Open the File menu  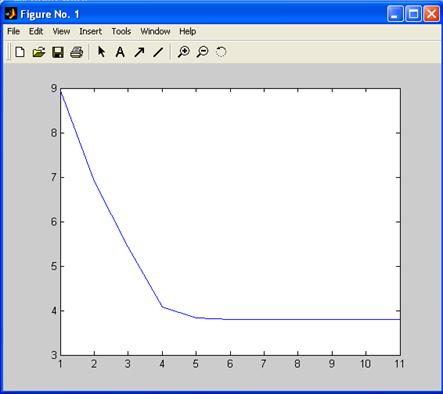coord(13,31)
